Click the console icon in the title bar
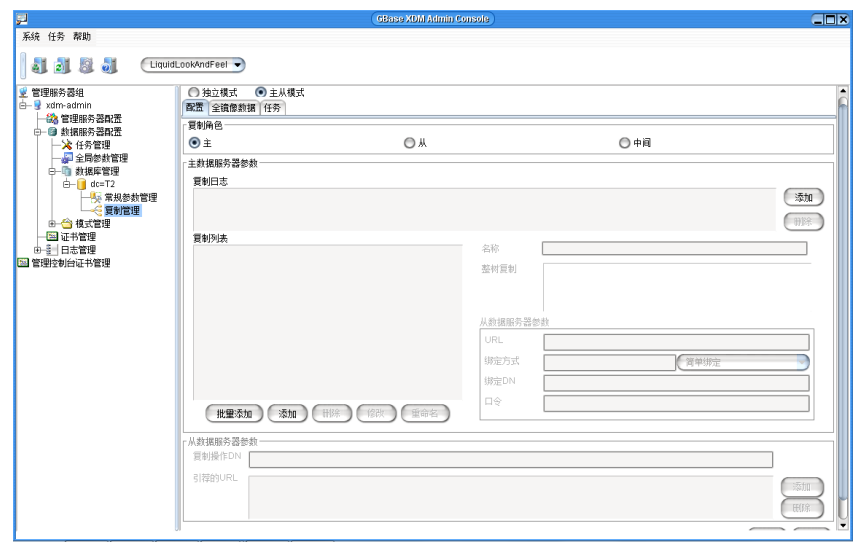 point(22,19)
